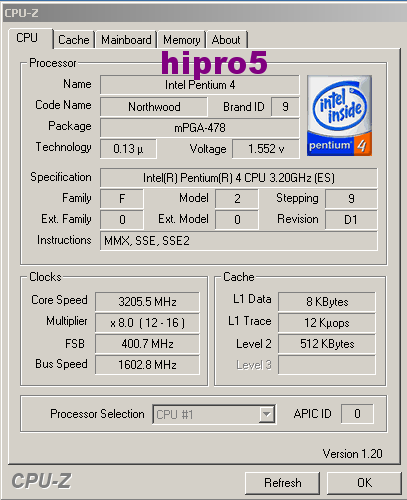407x500 pixels.
Task: Click the Ext. Model value field
Action: point(237,220)
